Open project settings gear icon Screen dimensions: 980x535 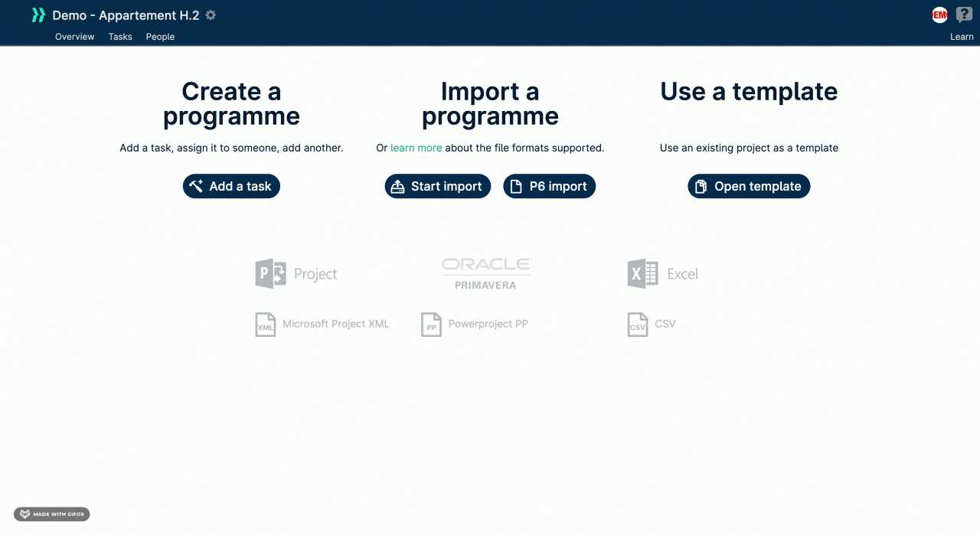point(211,15)
